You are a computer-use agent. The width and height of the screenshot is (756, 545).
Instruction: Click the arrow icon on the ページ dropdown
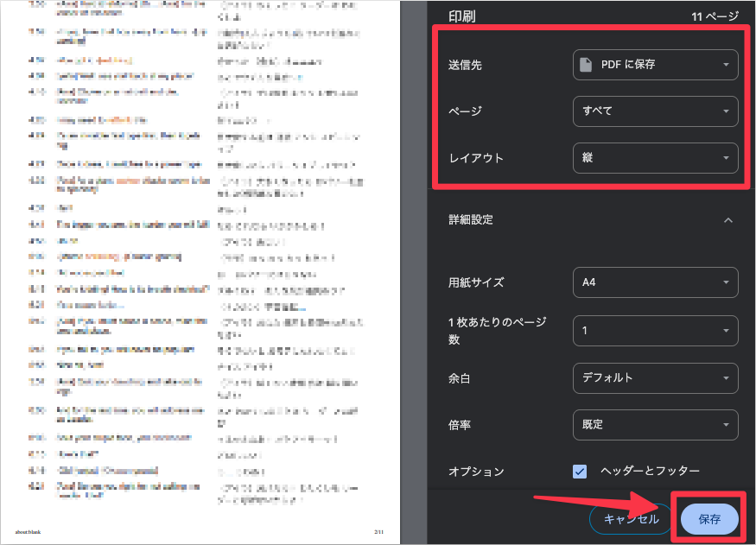click(727, 111)
